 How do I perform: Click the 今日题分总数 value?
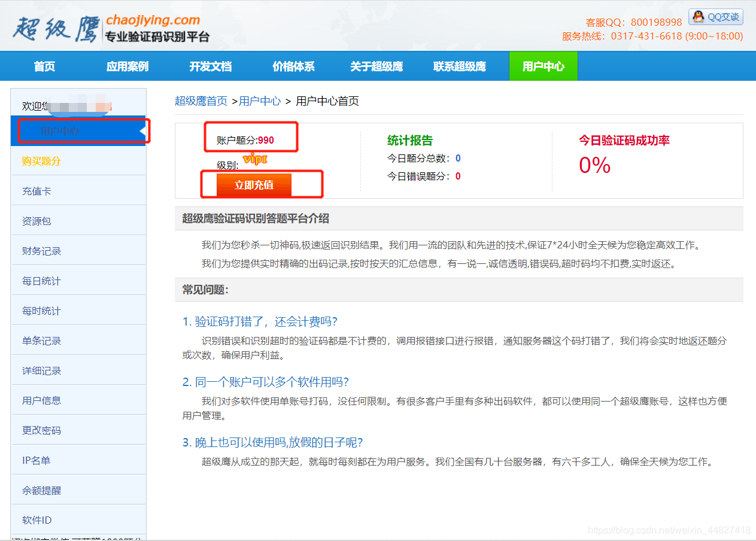point(458,159)
